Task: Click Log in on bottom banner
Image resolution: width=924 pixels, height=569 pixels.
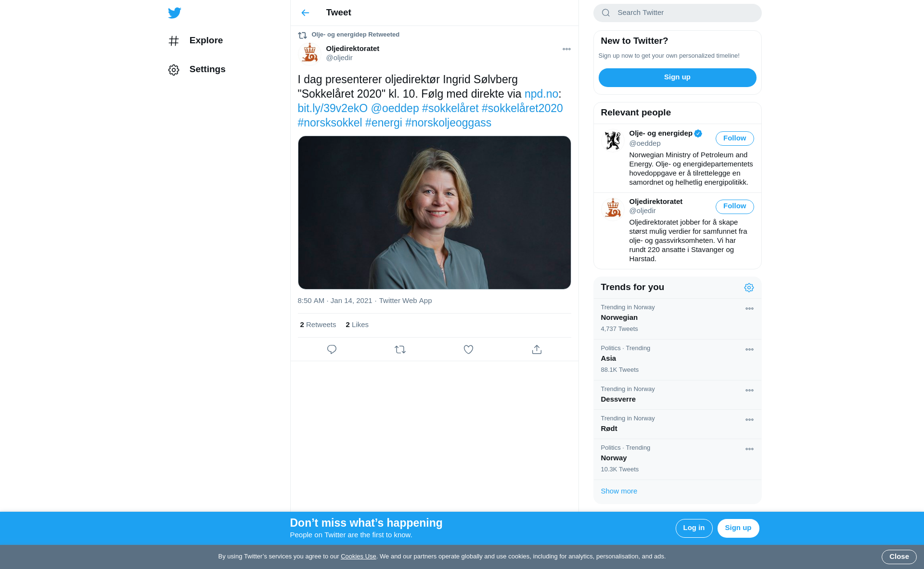Action: click(693, 528)
